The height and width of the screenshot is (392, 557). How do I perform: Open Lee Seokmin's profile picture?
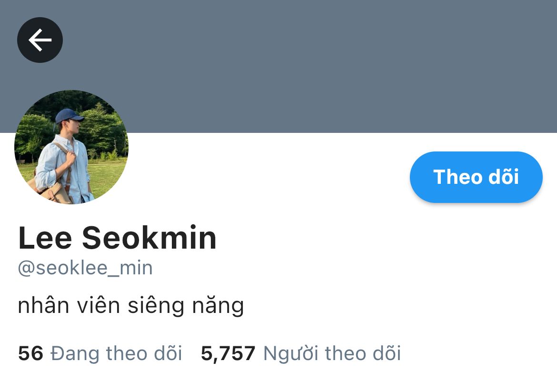71,147
